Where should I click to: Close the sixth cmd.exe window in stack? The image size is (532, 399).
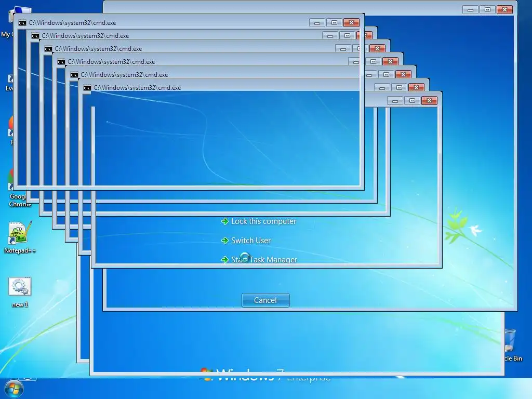tap(416, 87)
